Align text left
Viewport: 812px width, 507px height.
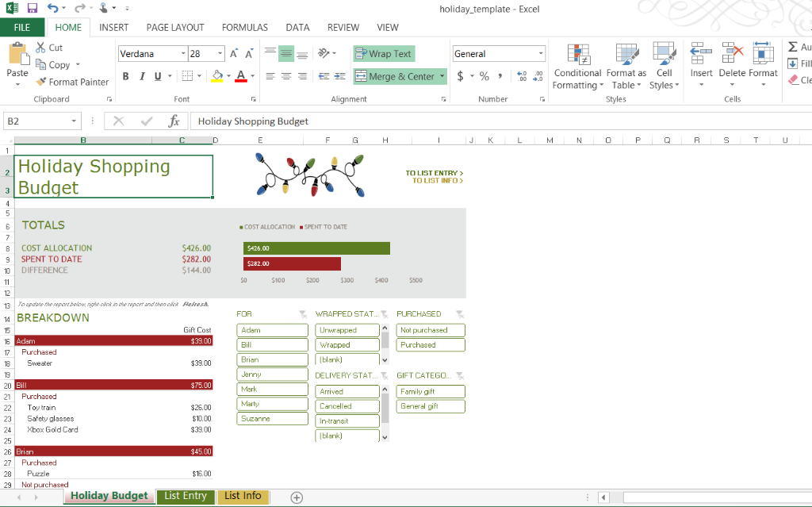click(270, 76)
